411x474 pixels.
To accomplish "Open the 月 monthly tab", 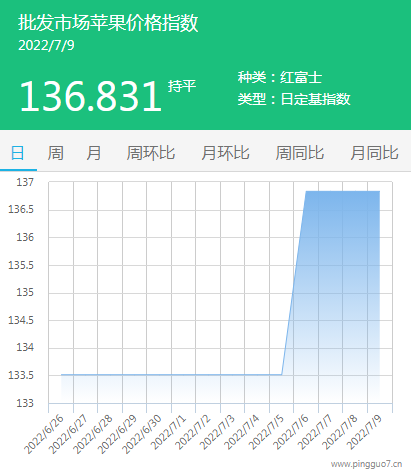I will pos(94,153).
